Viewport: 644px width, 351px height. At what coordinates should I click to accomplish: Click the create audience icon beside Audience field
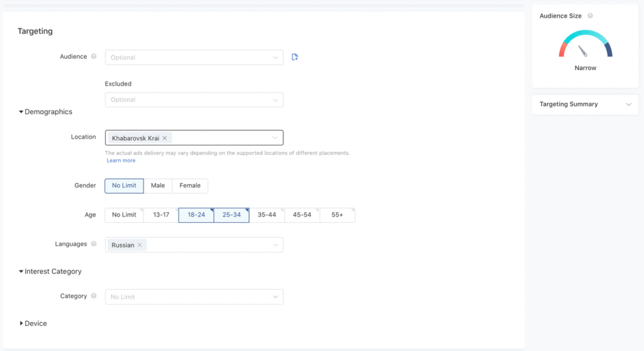tap(295, 57)
